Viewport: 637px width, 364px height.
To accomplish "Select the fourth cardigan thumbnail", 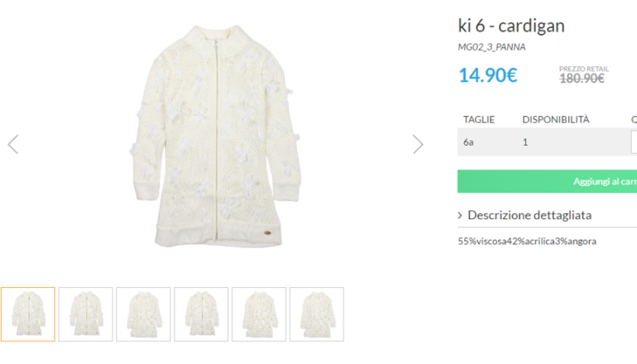I will pos(201,314).
